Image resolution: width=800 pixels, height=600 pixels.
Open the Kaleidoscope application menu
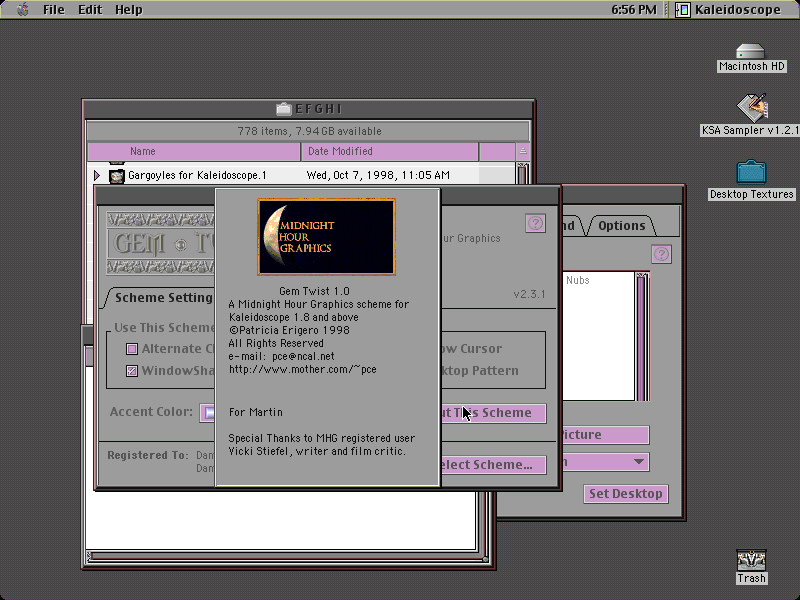[729, 10]
